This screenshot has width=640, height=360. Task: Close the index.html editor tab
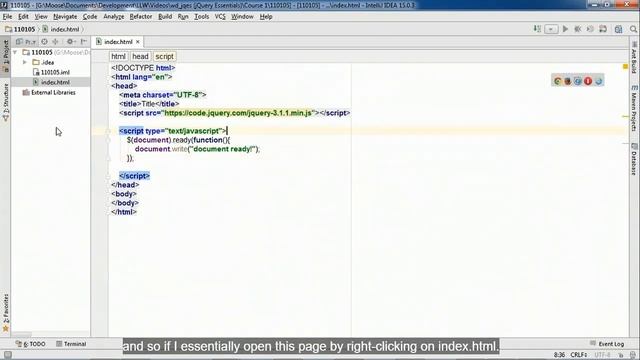tap(138, 42)
